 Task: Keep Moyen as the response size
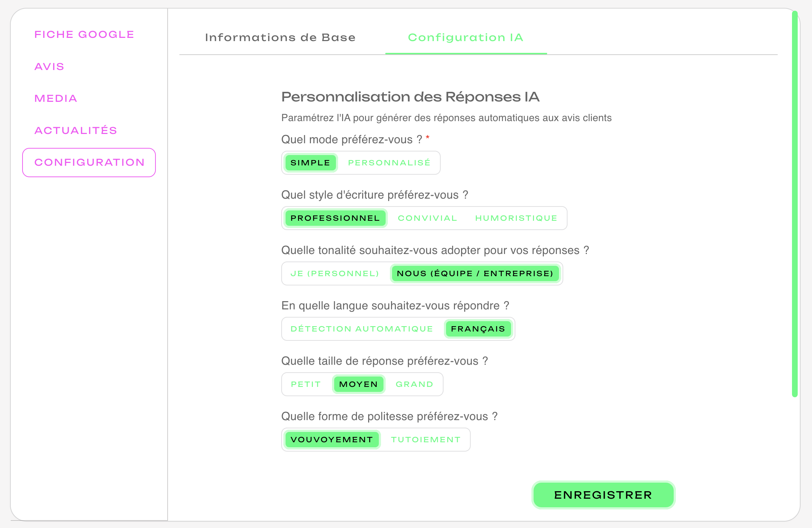358,384
